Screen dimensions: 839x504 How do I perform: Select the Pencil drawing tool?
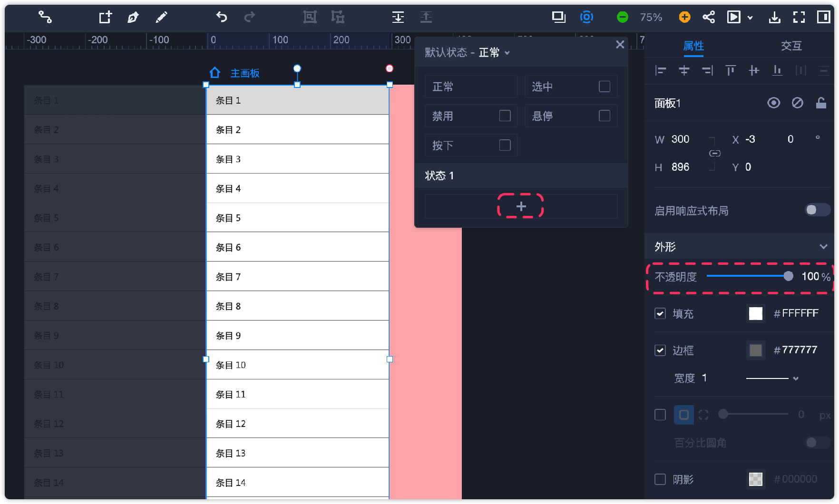pos(161,18)
